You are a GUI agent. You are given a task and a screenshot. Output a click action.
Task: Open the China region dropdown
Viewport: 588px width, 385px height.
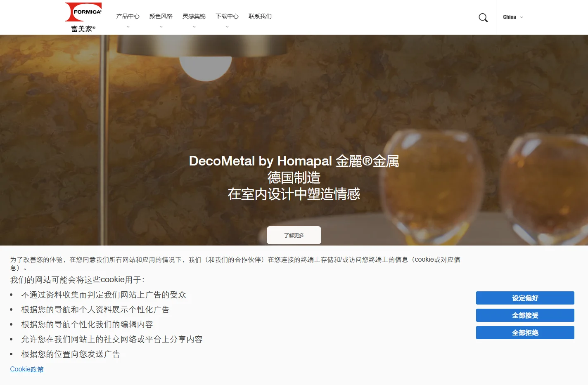pos(513,17)
